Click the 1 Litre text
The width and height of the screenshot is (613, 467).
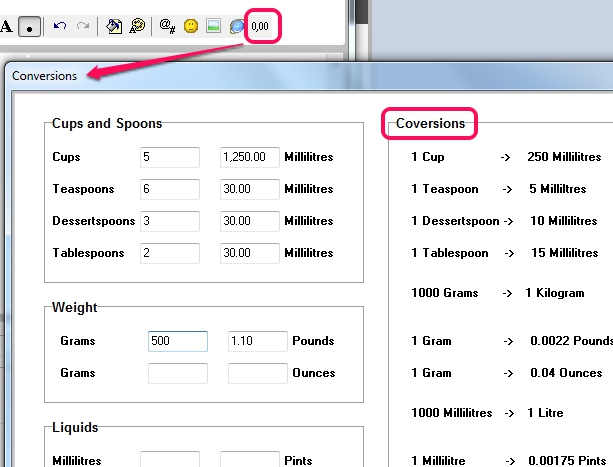(545, 413)
